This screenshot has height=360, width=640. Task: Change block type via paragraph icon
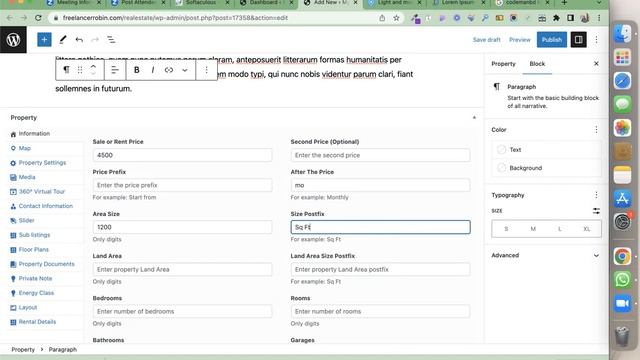66,70
